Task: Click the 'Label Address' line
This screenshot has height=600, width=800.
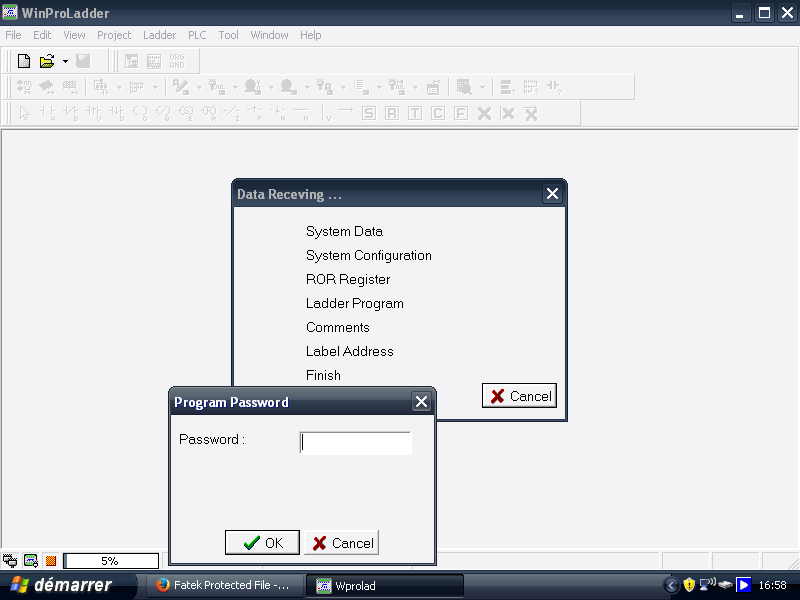Action: click(x=349, y=352)
